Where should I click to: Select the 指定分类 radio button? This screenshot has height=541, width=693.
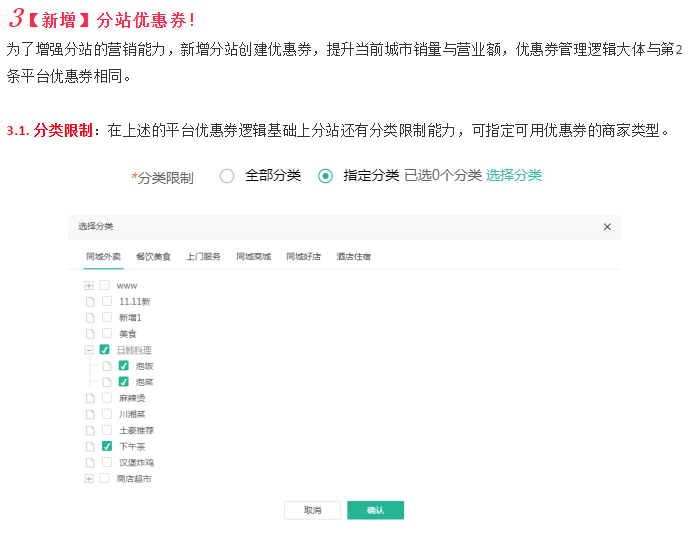(325, 176)
